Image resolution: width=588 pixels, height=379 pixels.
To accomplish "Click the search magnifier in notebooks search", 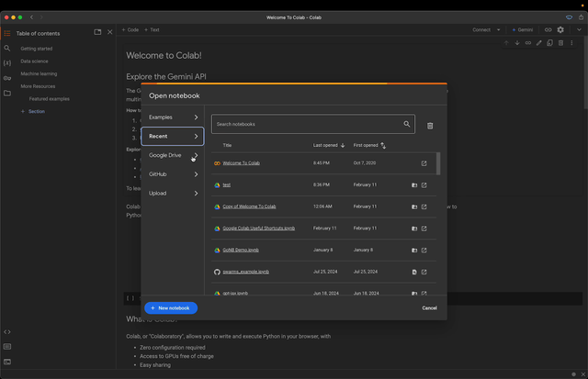I will tap(406, 124).
